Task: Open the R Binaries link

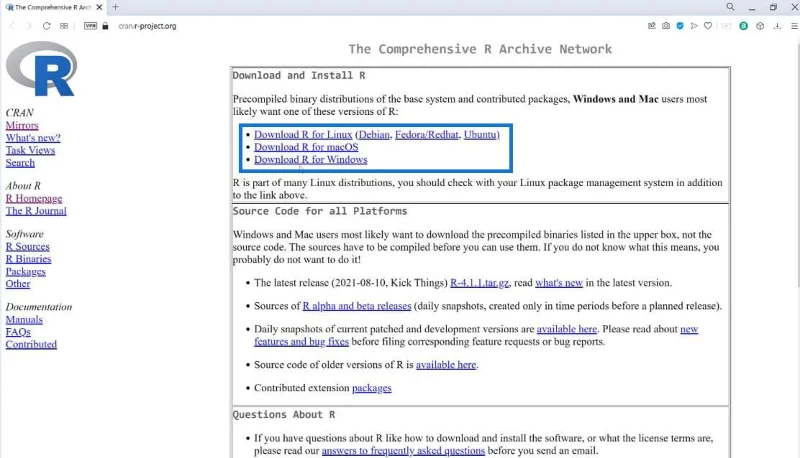Action: [x=29, y=259]
